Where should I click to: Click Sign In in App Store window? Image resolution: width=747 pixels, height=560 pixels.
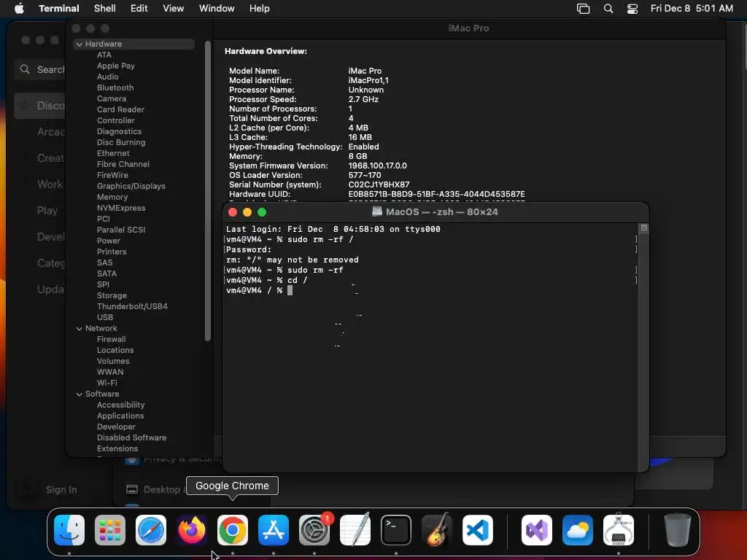click(x=61, y=489)
